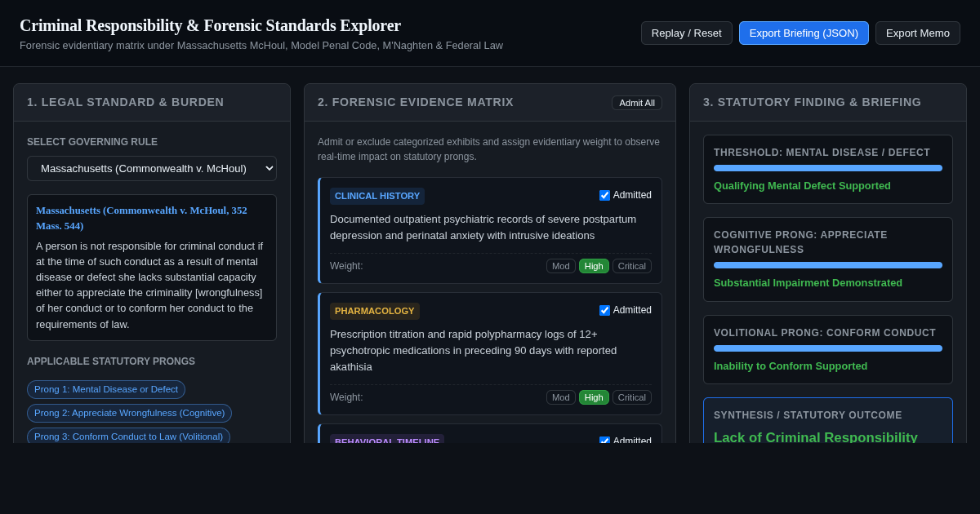Click '2. Forensic Evidence Matrix' panel header
Screen dimensions: 980x514
490,102
